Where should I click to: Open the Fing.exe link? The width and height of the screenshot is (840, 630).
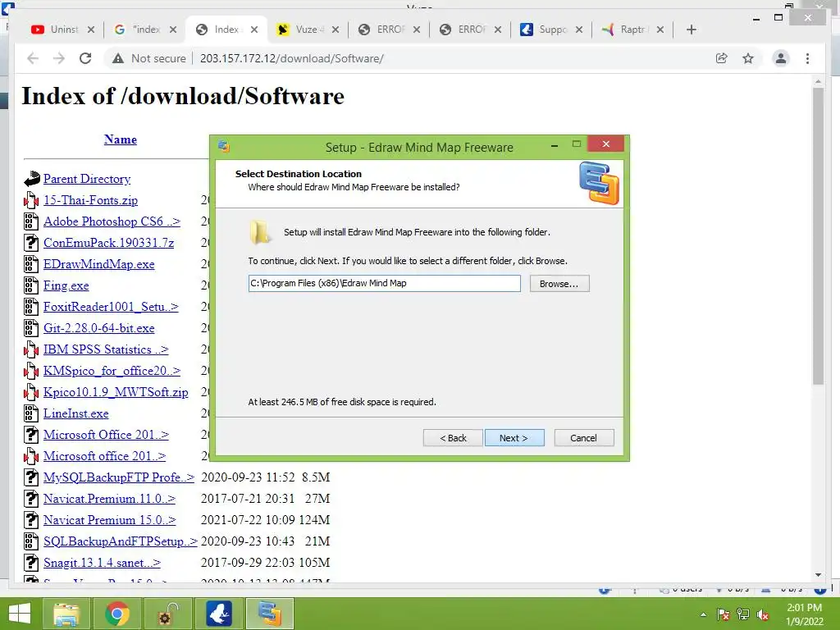click(66, 285)
